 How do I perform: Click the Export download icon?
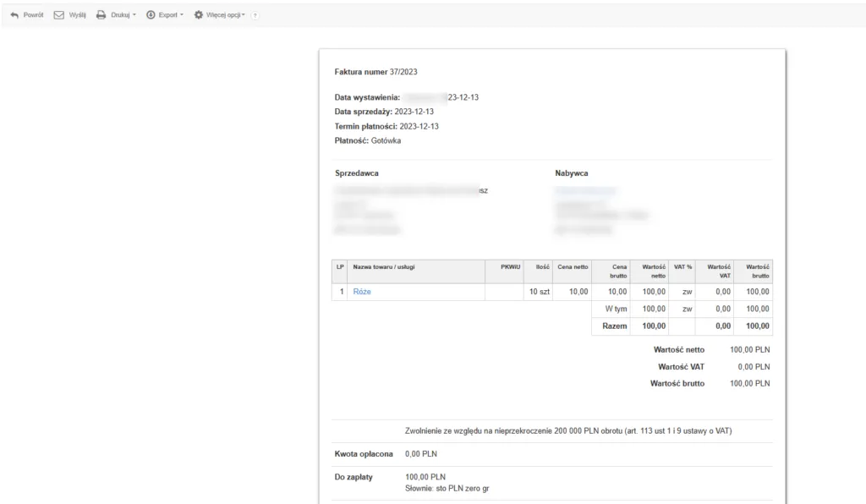click(x=151, y=15)
